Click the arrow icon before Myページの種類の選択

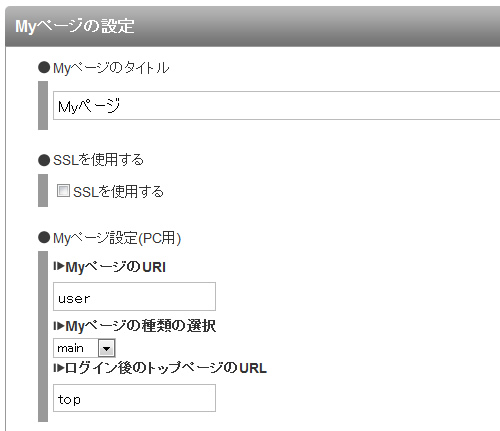point(59,325)
